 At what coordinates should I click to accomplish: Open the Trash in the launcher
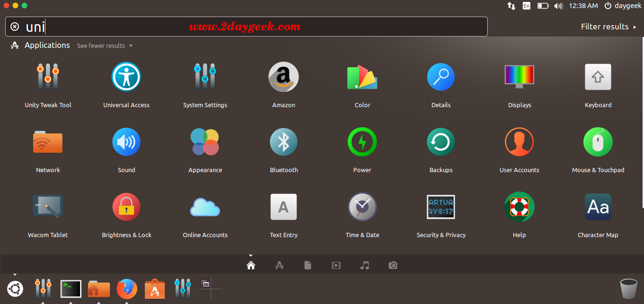pos(628,289)
